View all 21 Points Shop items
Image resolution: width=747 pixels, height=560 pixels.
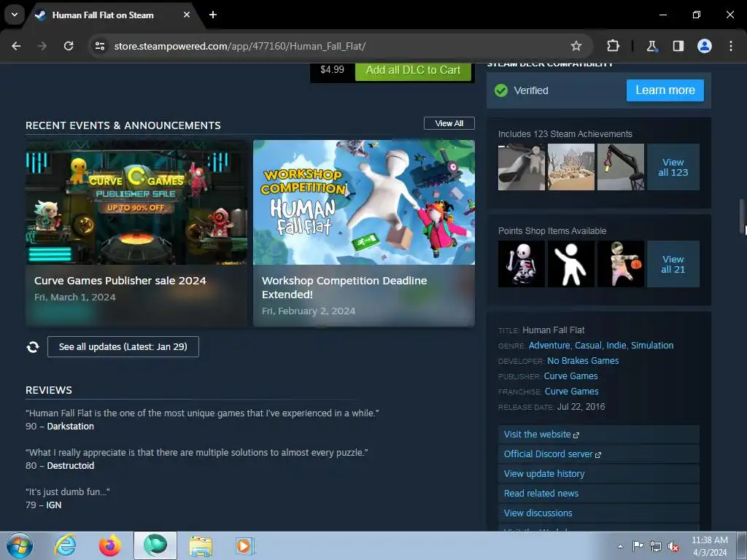[x=673, y=264]
